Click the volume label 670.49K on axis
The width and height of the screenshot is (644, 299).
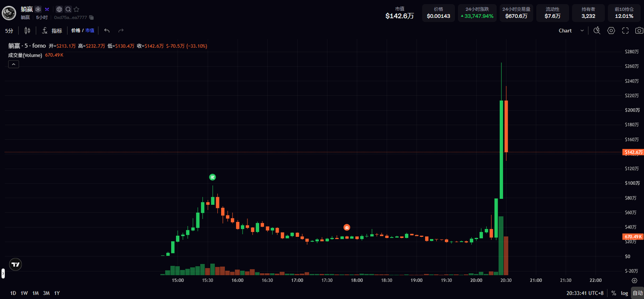pyautogui.click(x=633, y=236)
